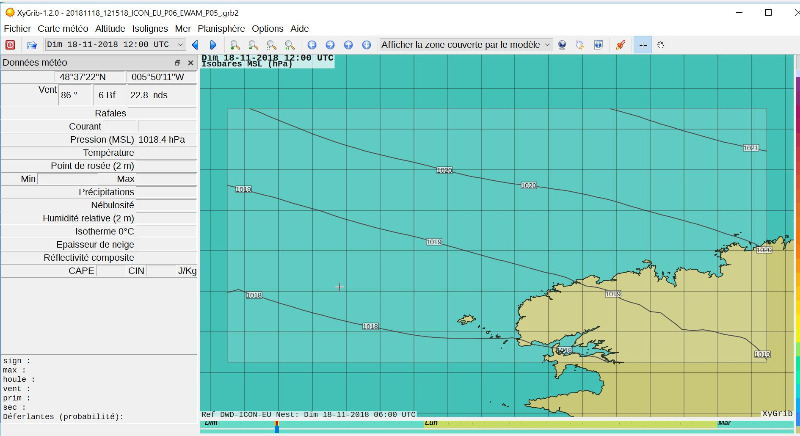Click the 'Epaisseur de neige' label
Screen dimensions: 800x436
[95, 245]
